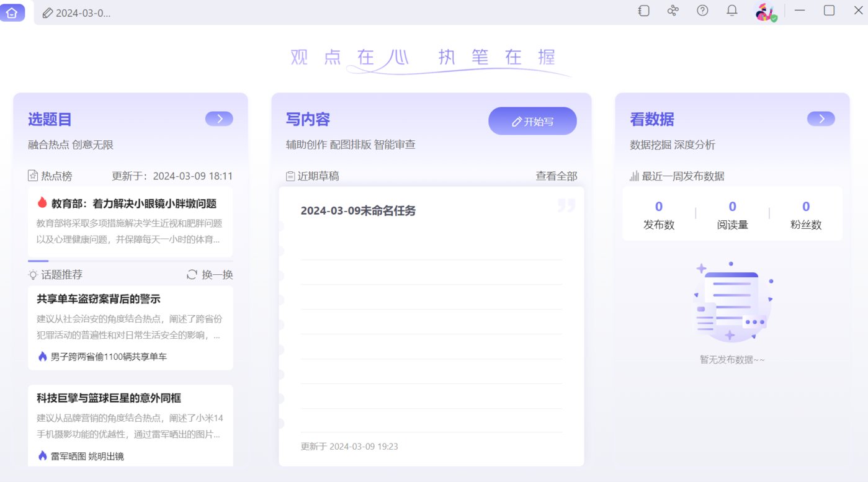Click the blue flame beside 雷军晒图

(x=42, y=456)
